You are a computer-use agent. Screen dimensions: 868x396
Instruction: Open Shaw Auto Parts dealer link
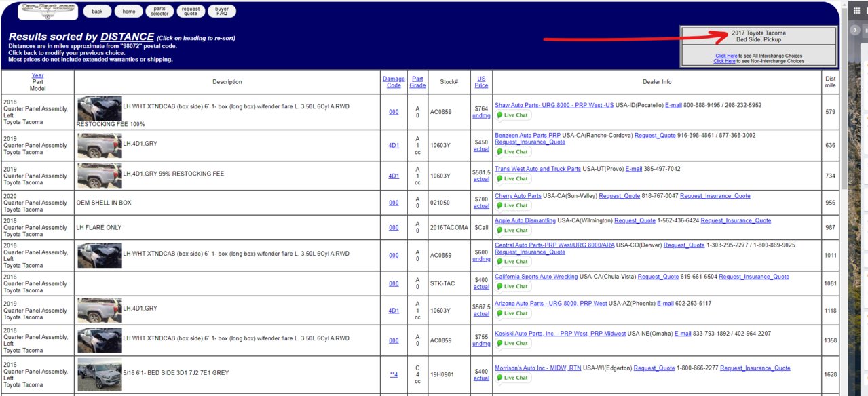(x=554, y=106)
